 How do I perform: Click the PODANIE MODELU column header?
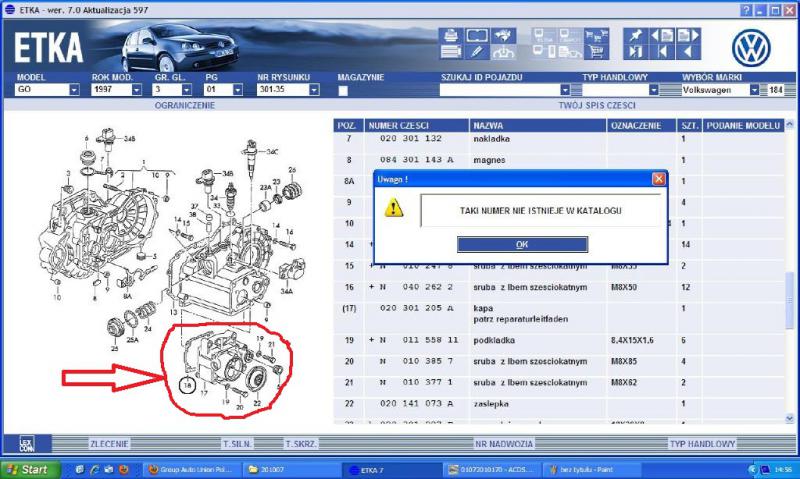coord(743,125)
